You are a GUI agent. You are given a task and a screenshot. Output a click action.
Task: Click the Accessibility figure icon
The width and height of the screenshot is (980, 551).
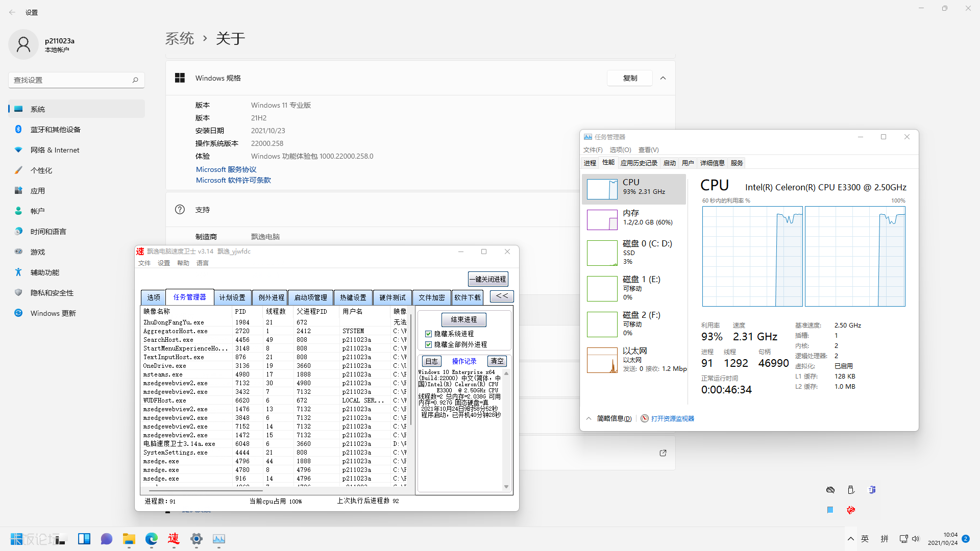point(18,272)
